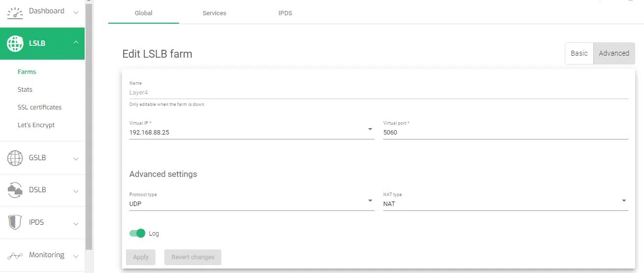Toggle the Log switch off
This screenshot has width=644, height=273.
click(138, 234)
